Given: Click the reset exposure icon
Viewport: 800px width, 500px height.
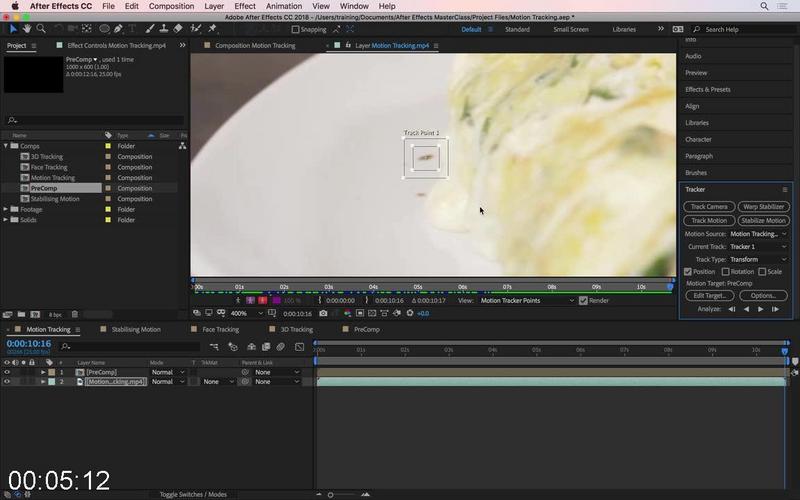Looking at the screenshot, I should (410, 313).
